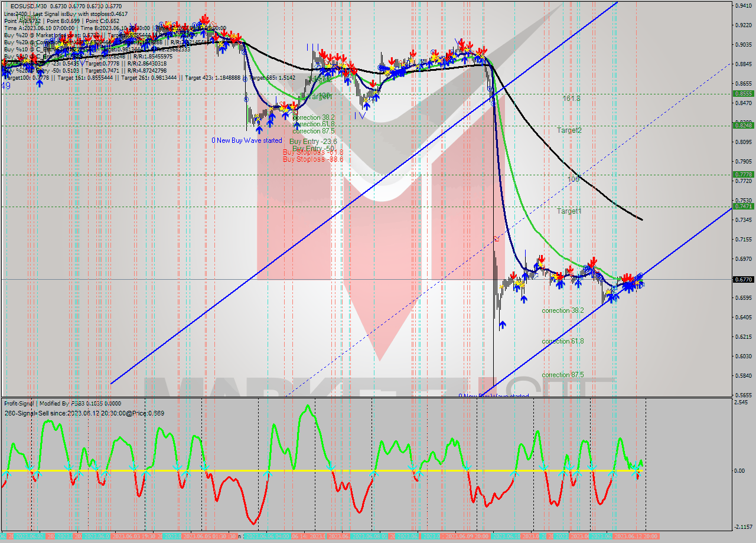Screen dimensions: 756x543
Task: Click the 2023.06.12 20:00 time axis marker
Action: (637, 536)
